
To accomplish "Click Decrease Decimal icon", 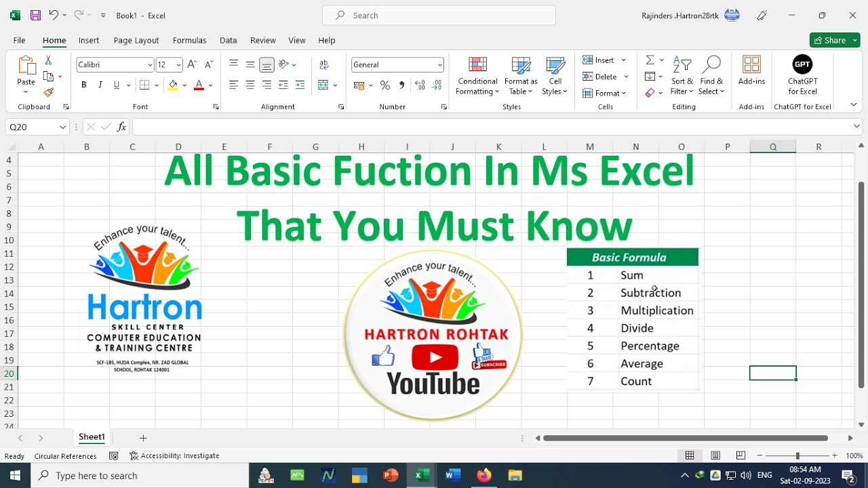I will click(x=437, y=85).
